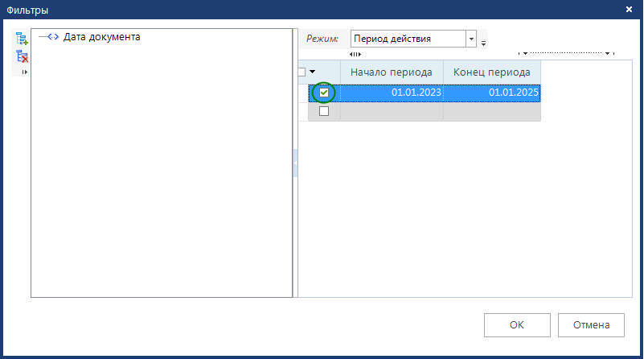Click the add filter icon
Image resolution: width=644 pixels, height=359 pixels.
point(22,39)
